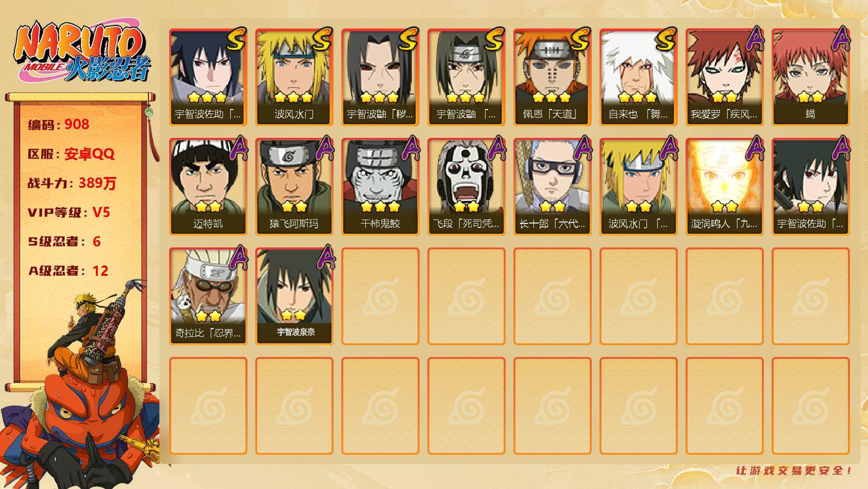Click the Naruto on toad character artwork
Image resolution: width=868 pixels, height=489 pixels.
pyautogui.click(x=81, y=386)
